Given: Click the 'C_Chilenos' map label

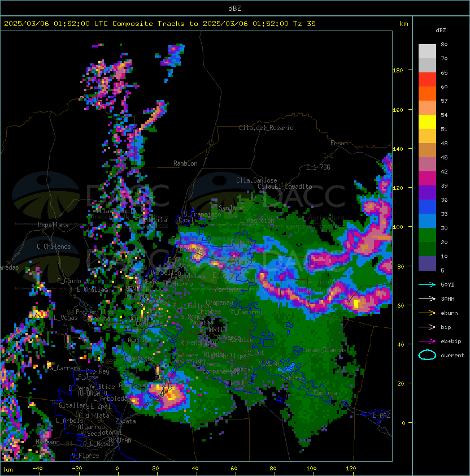Looking at the screenshot, I should (x=54, y=246).
